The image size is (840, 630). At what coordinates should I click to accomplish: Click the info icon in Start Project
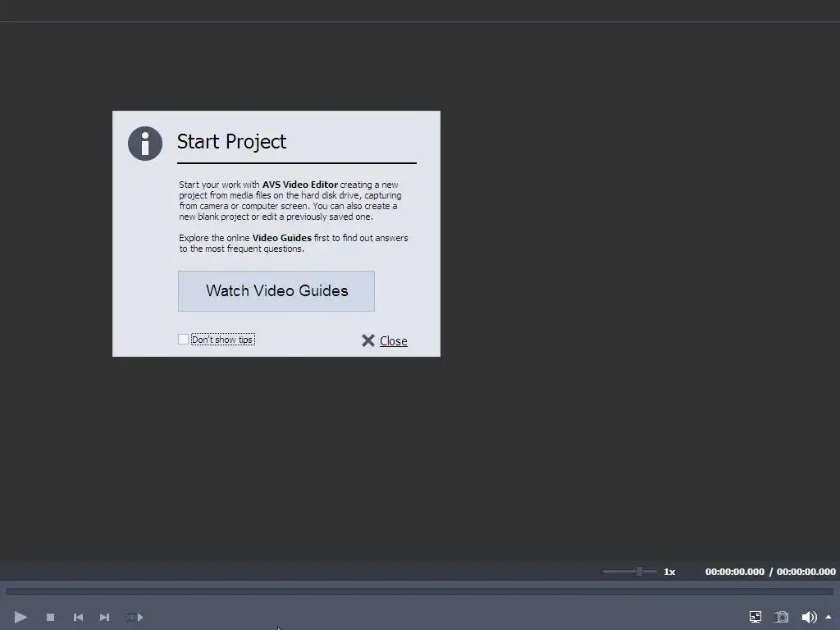[145, 144]
